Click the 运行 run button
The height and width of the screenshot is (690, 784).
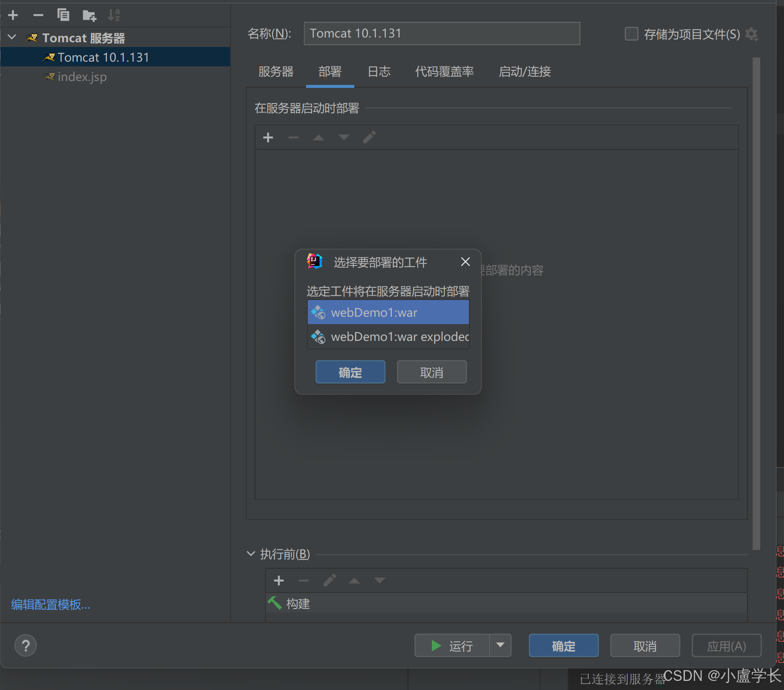click(x=452, y=646)
